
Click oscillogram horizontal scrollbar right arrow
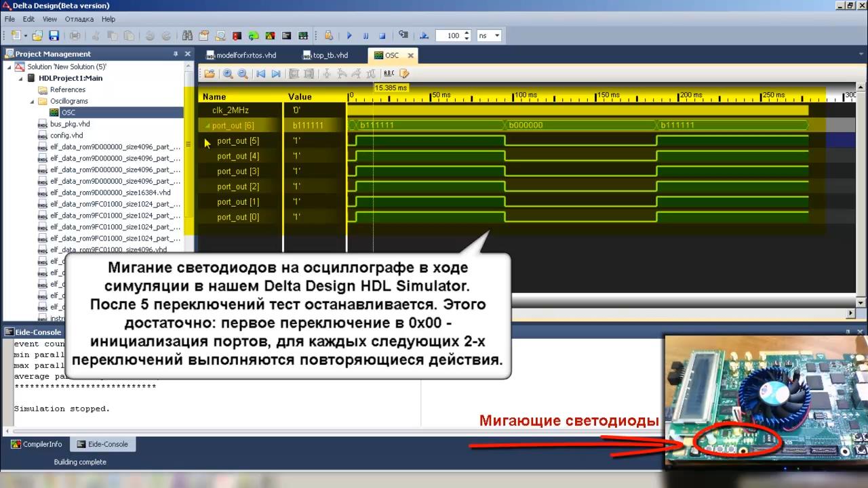point(852,313)
